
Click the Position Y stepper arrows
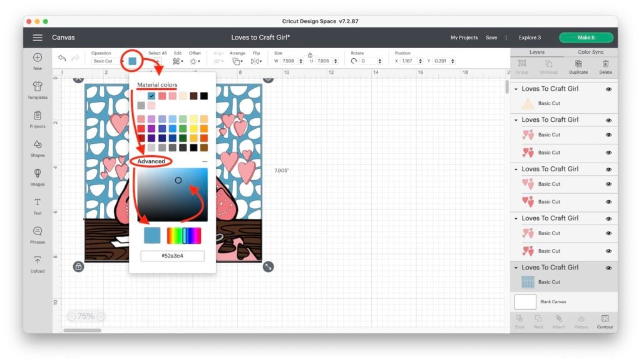(x=453, y=61)
